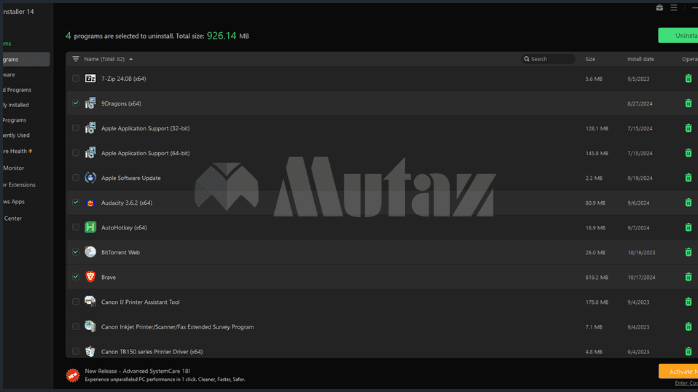The image size is (698, 392).
Task: Click the orange Activate Now button
Action: [678, 372]
